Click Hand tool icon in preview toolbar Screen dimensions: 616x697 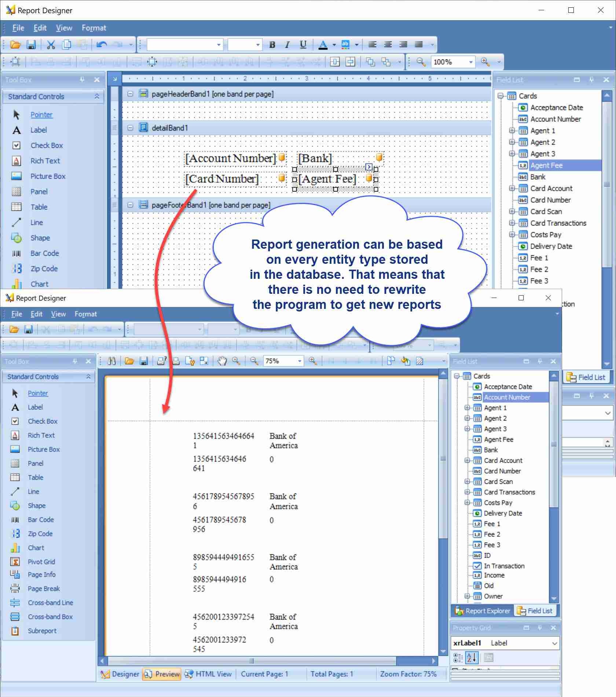[x=222, y=361]
